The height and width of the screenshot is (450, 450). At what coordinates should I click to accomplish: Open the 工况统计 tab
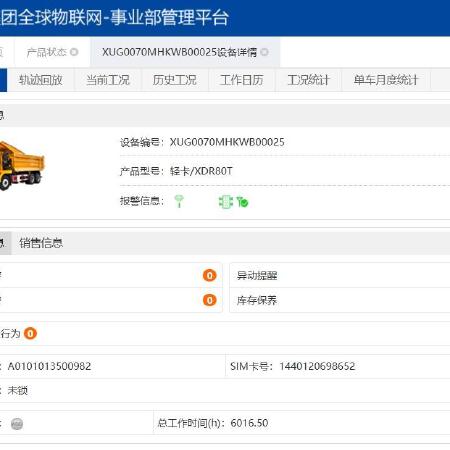coord(308,80)
